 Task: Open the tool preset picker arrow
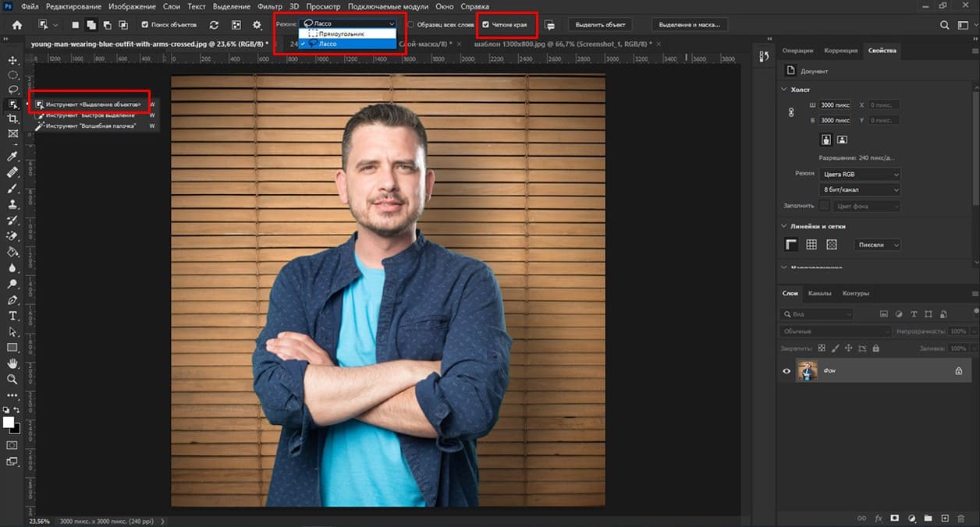pyautogui.click(x=55, y=25)
